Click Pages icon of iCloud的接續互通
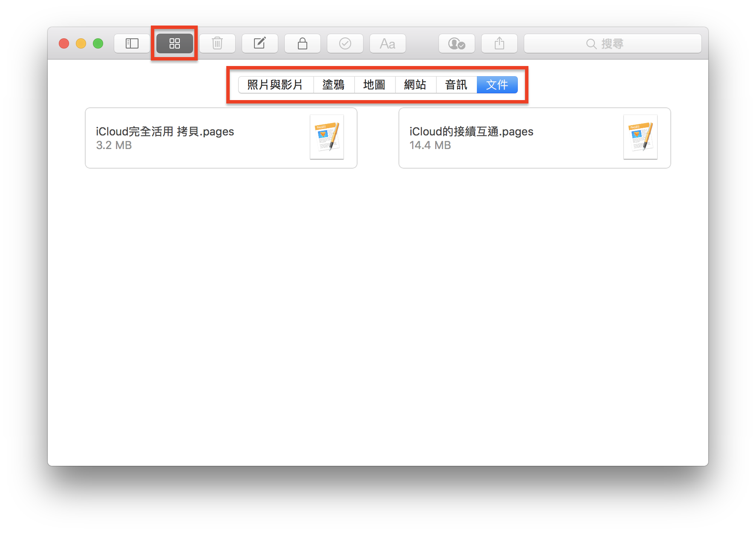Image resolution: width=756 pixels, height=534 pixels. tap(641, 137)
